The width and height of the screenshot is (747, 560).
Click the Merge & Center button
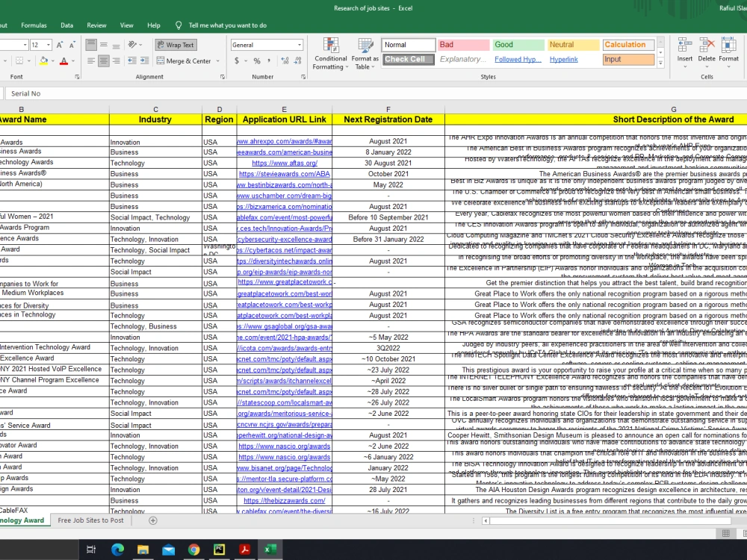click(184, 61)
